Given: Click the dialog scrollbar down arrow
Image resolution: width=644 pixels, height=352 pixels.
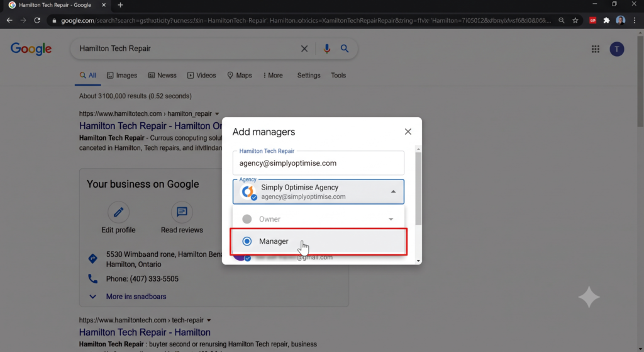Looking at the screenshot, I should pos(418,261).
